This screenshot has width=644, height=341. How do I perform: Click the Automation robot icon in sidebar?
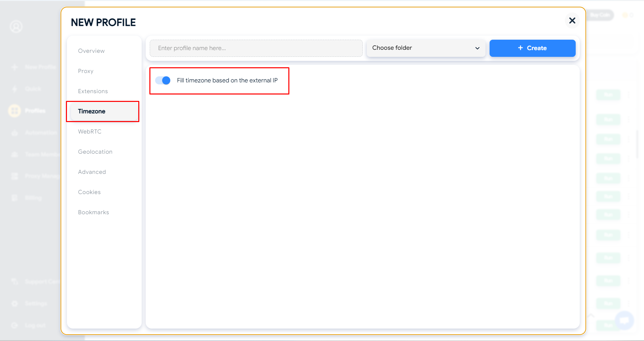point(14,133)
